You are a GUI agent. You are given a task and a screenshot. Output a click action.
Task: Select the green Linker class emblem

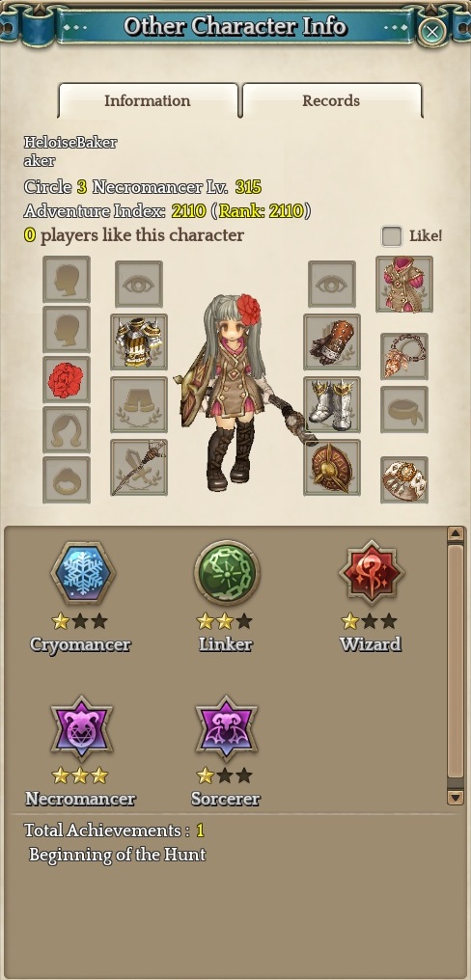(227, 573)
